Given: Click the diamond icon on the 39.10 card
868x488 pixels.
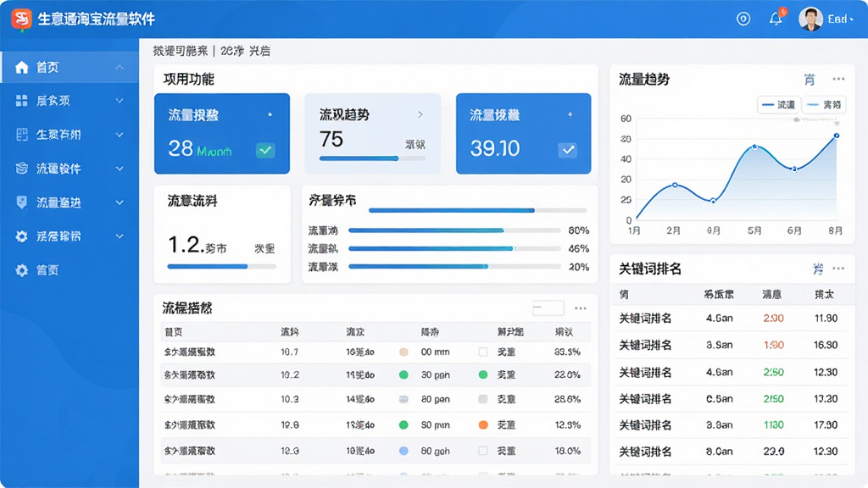Looking at the screenshot, I should click(x=570, y=114).
